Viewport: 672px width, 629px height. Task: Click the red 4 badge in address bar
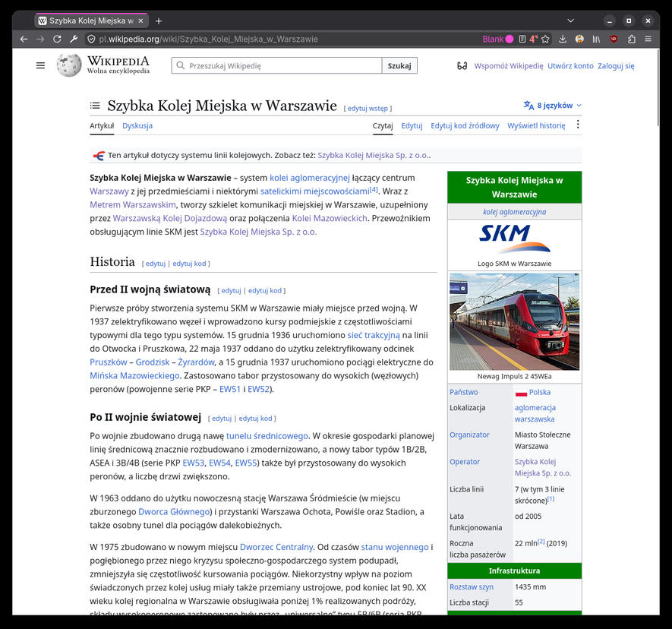[x=534, y=39]
